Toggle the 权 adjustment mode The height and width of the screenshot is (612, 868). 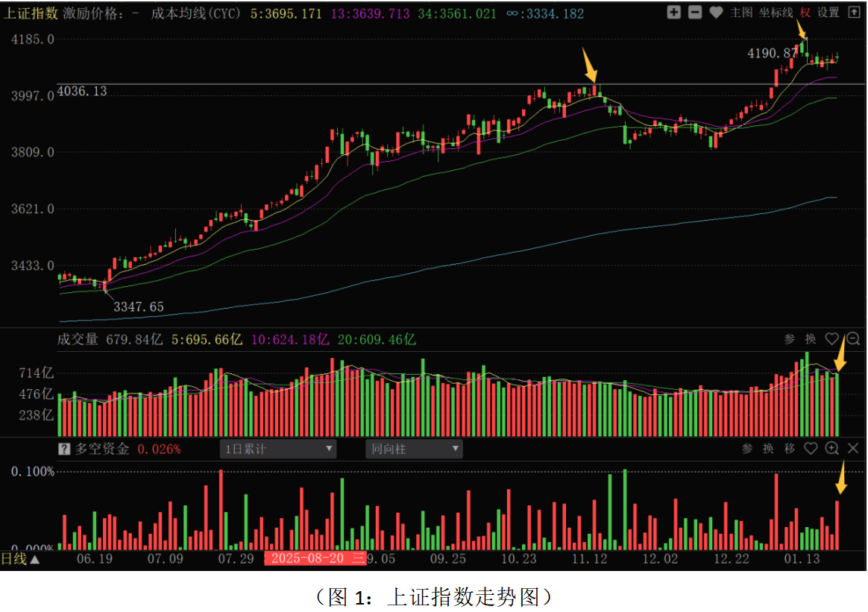pos(805,12)
